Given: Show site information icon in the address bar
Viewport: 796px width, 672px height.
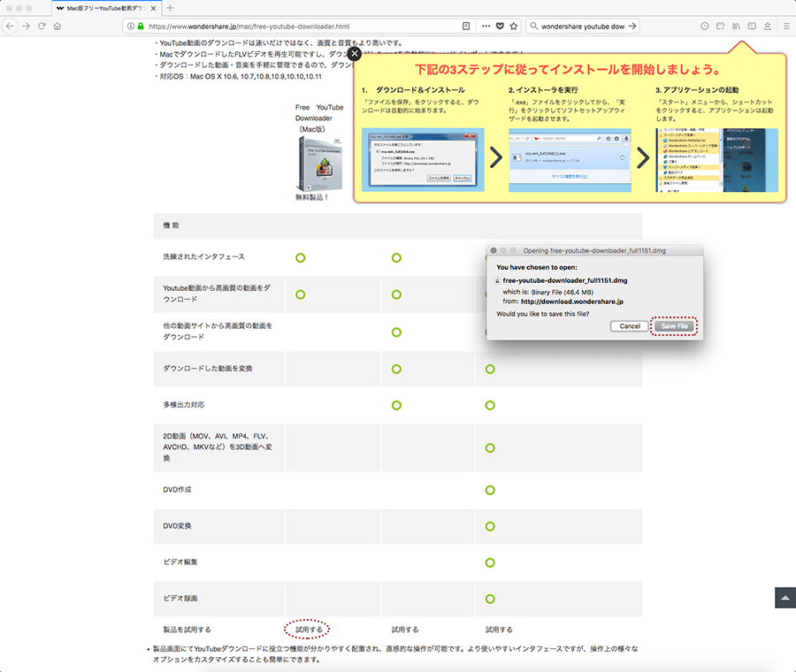Looking at the screenshot, I should [x=131, y=26].
